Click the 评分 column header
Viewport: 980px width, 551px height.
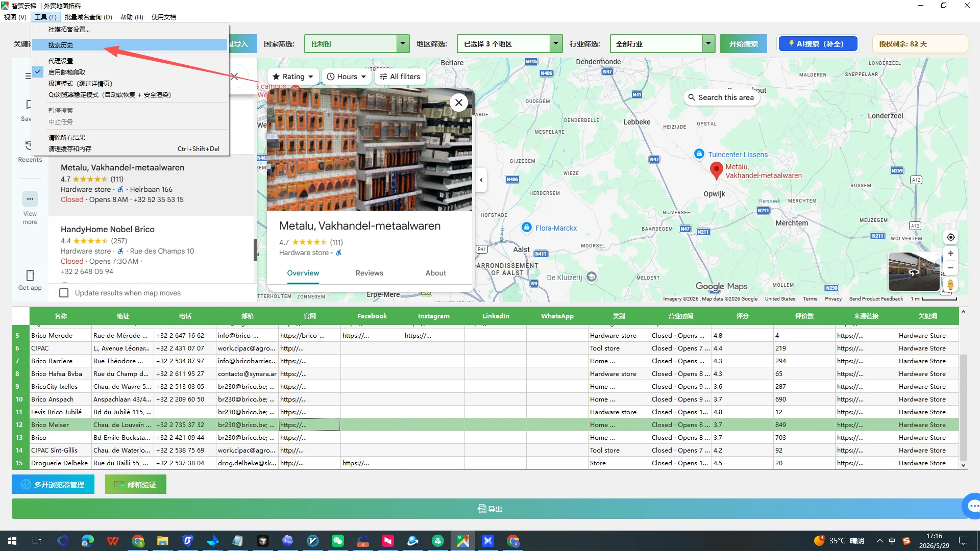tap(742, 316)
